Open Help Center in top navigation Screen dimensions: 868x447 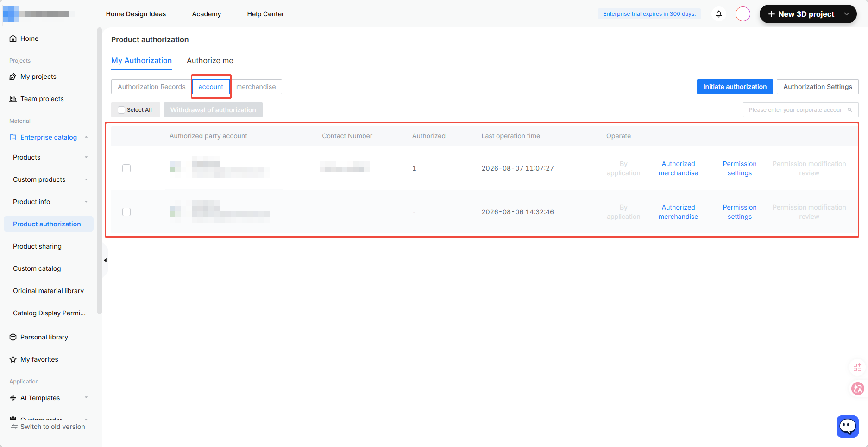coord(265,14)
